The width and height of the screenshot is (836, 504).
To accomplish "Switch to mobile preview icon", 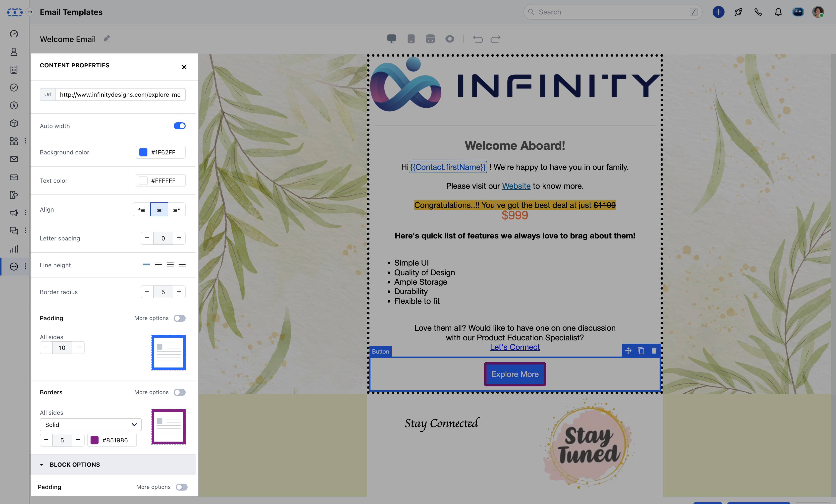I will [411, 39].
